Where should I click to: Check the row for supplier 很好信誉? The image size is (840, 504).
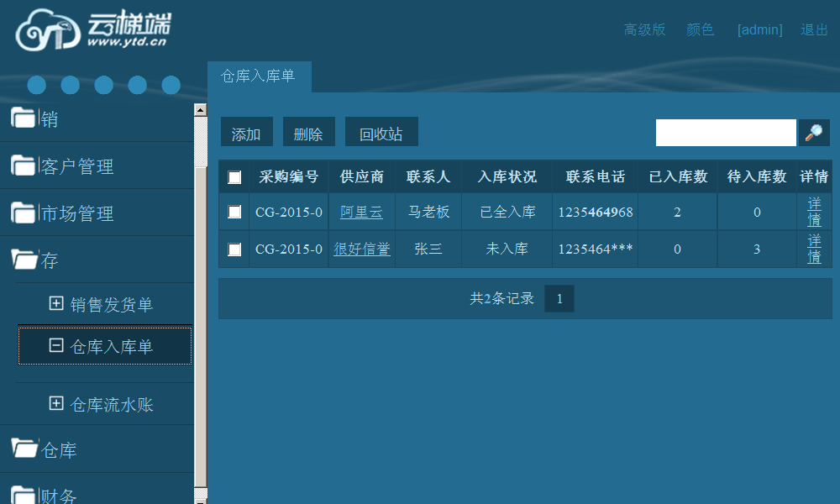234,249
